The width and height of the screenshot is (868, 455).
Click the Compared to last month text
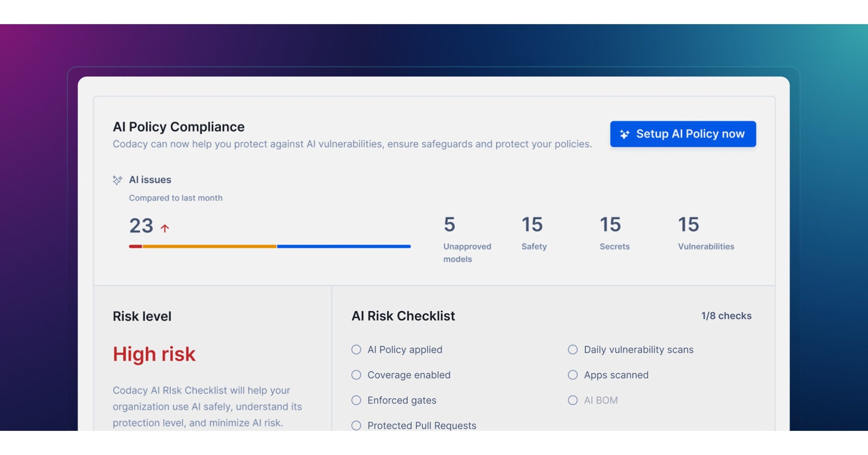[175, 198]
